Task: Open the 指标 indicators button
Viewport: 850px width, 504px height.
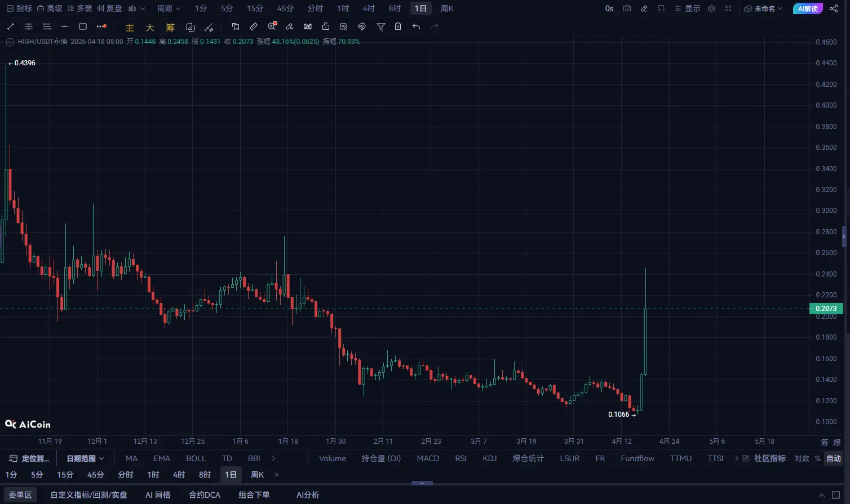Action: click(x=19, y=8)
